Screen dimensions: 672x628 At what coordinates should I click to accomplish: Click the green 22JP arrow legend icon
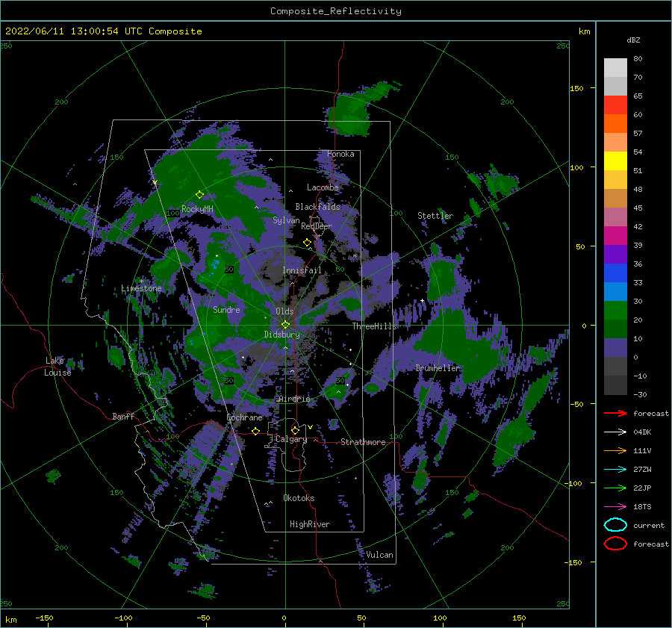[615, 488]
